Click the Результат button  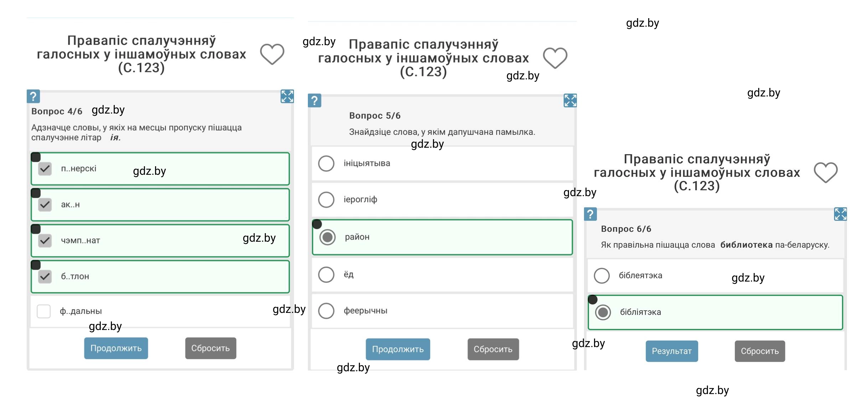pyautogui.click(x=672, y=351)
